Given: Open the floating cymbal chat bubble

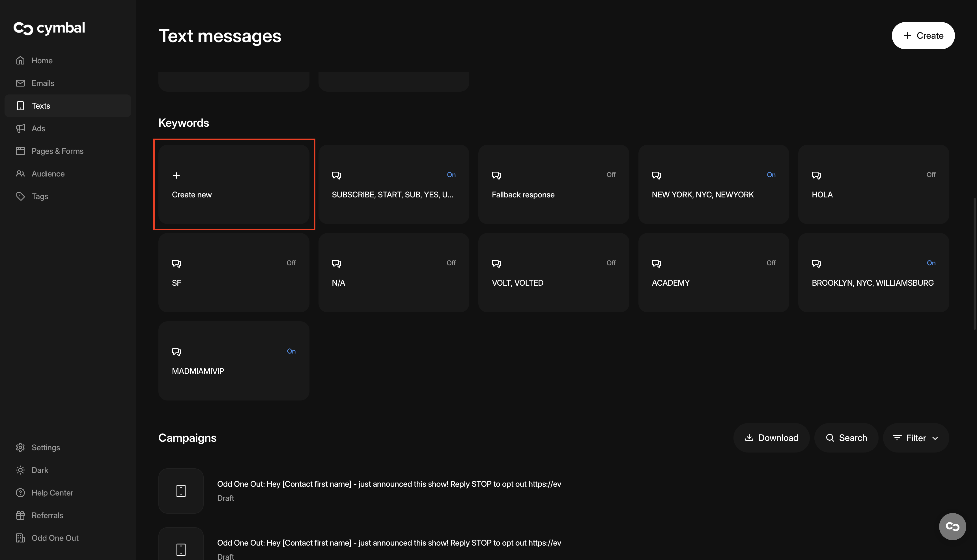Looking at the screenshot, I should (952, 526).
